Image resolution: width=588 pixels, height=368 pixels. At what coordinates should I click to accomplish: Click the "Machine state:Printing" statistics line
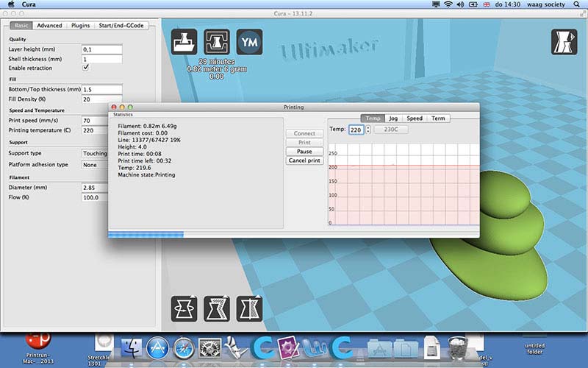point(146,175)
